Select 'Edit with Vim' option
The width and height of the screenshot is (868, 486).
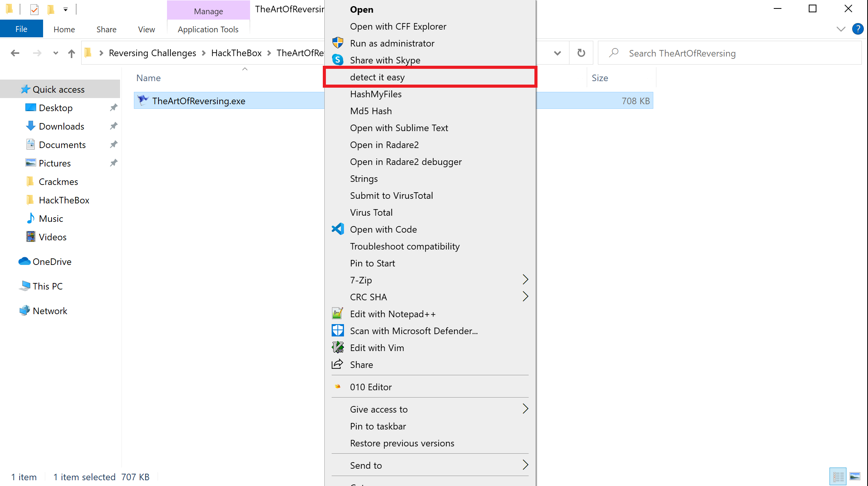point(377,348)
